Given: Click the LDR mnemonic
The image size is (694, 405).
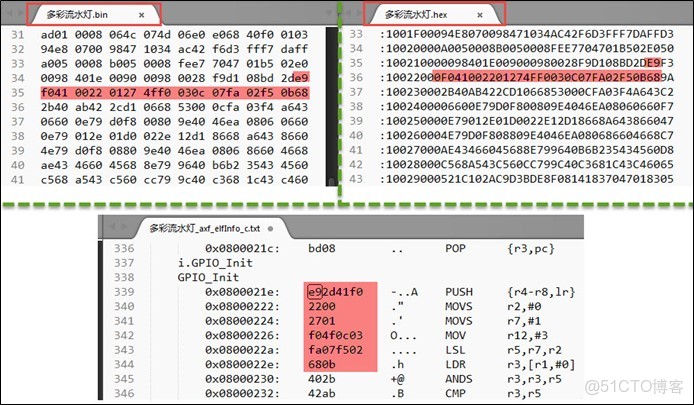Looking at the screenshot, I should (x=455, y=364).
